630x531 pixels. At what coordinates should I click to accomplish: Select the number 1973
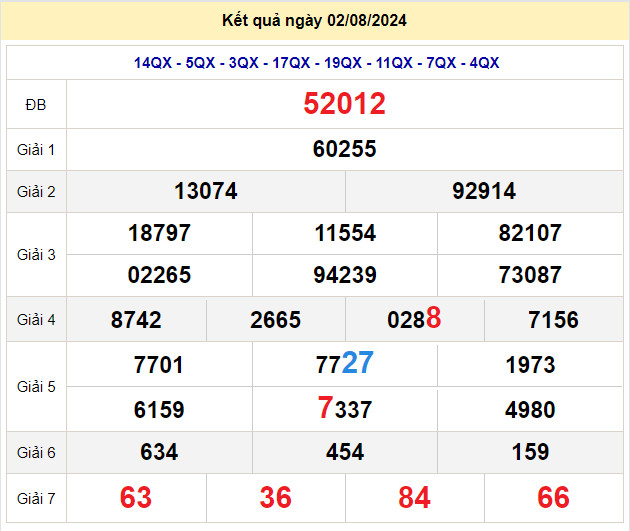[530, 365]
